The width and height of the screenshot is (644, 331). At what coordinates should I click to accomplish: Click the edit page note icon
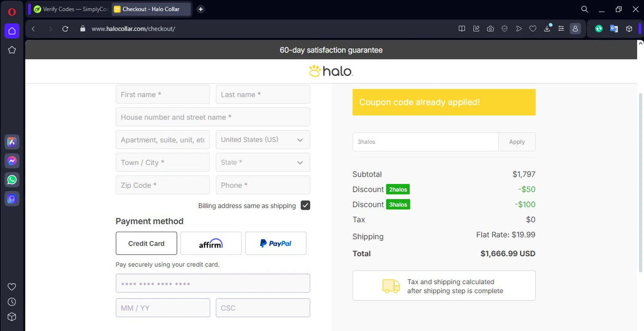point(476,29)
